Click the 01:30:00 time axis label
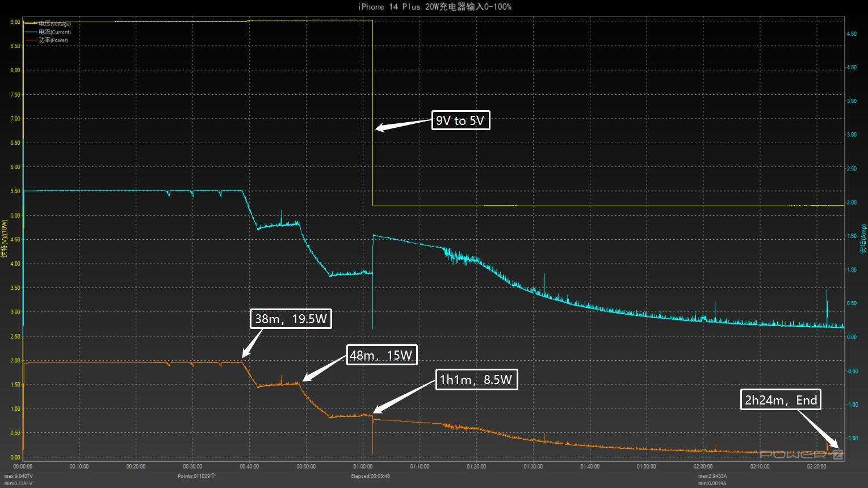The width and height of the screenshot is (868, 488). (x=533, y=466)
